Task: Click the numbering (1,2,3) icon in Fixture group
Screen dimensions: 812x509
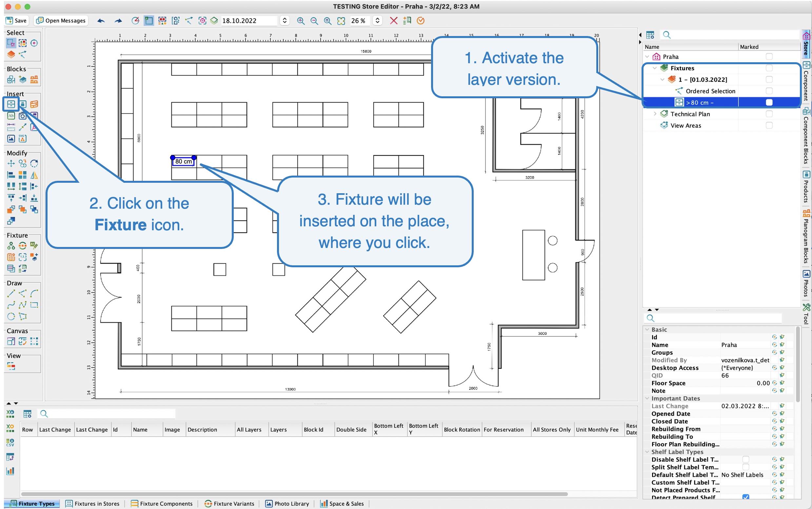Action: 23,257
